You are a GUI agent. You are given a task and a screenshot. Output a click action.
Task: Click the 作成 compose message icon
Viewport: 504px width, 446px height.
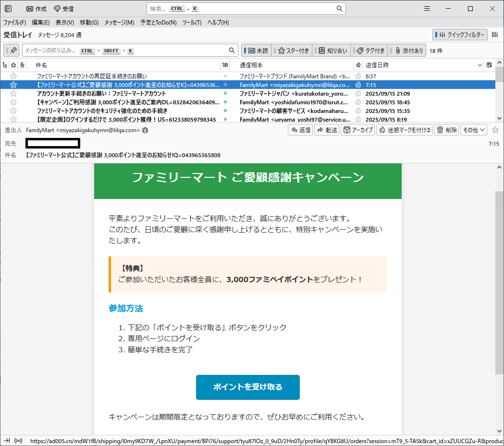(36, 9)
